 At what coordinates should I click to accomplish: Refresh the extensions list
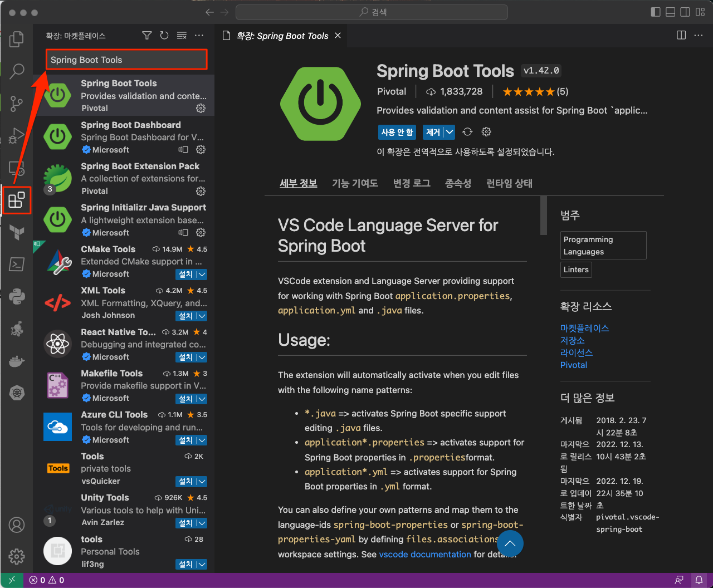(164, 35)
